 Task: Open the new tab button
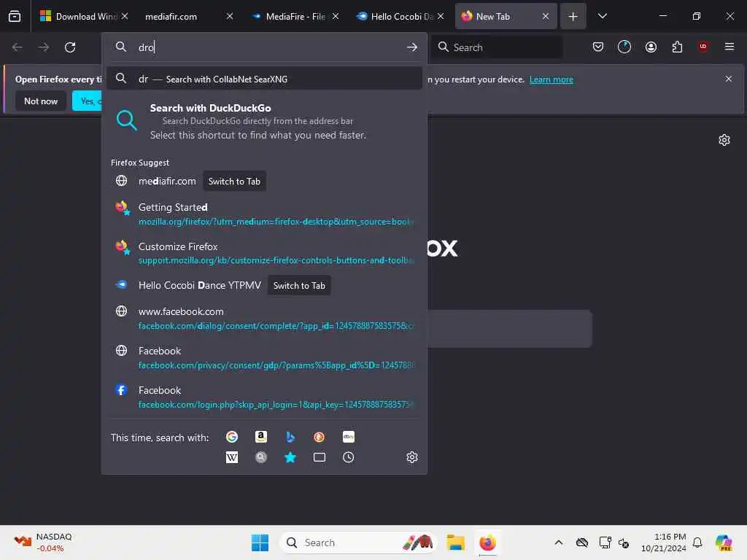[573, 16]
